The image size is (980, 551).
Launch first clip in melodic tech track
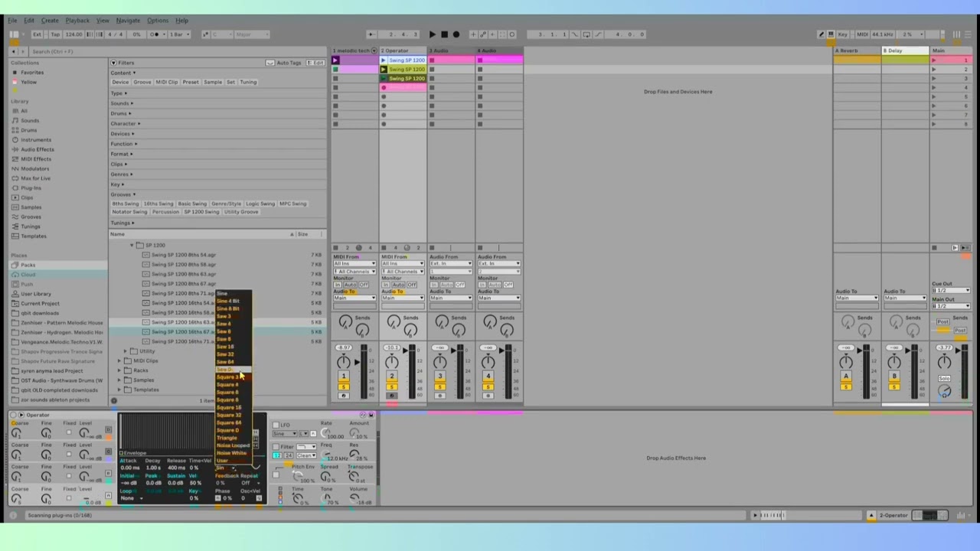point(336,60)
